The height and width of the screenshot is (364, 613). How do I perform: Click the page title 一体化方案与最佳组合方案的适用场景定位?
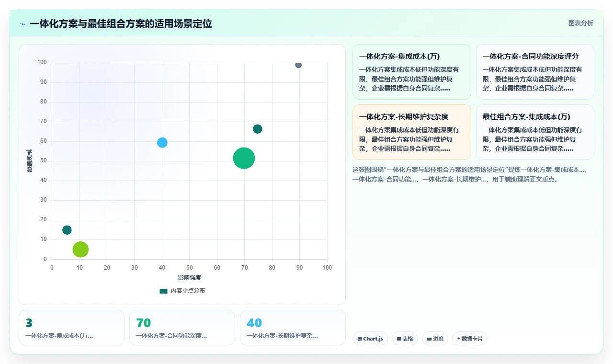[121, 24]
